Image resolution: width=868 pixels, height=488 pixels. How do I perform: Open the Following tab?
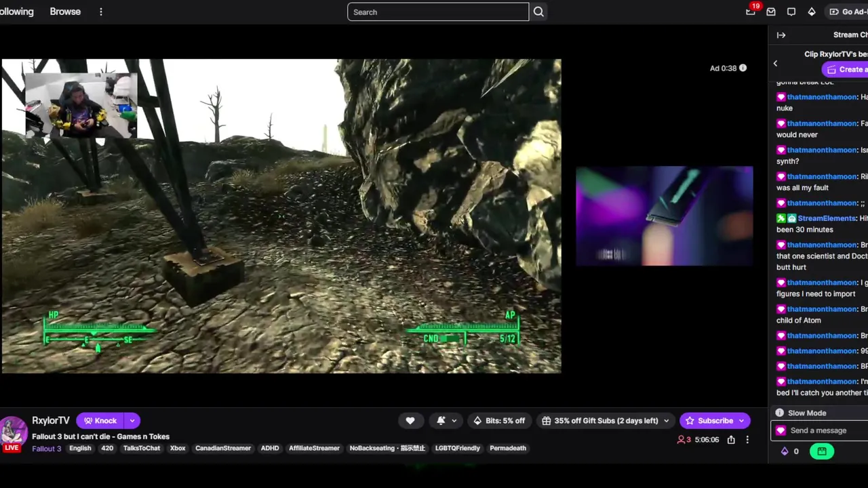16,12
